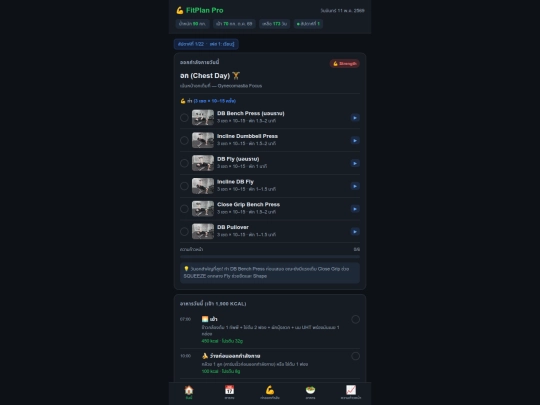Click the 90 kg weight chip
The width and height of the screenshot is (540, 405).
[192, 24]
